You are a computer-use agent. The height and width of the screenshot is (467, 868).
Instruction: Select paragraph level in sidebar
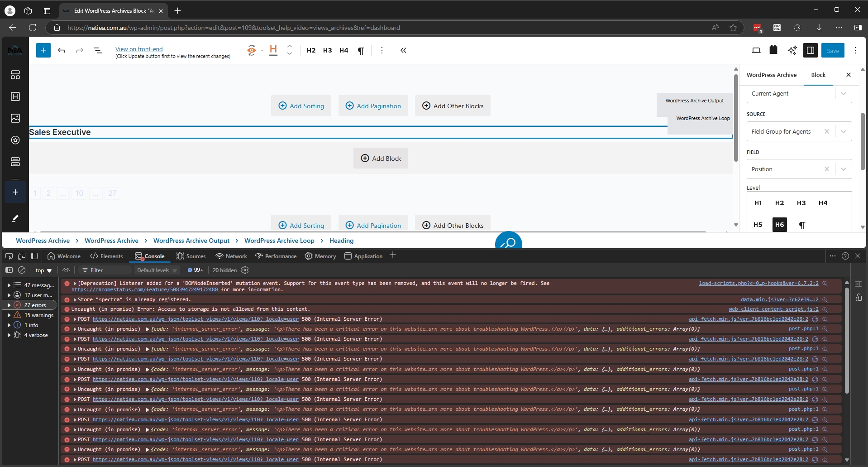(801, 225)
